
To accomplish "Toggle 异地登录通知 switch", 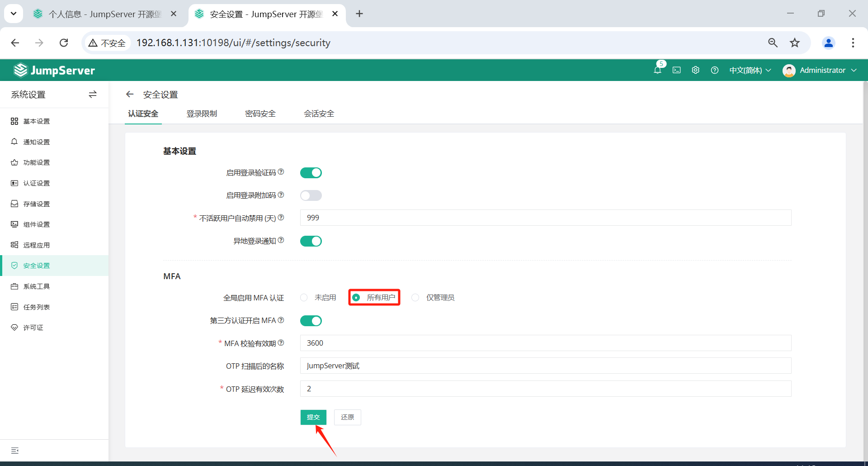I will click(311, 241).
